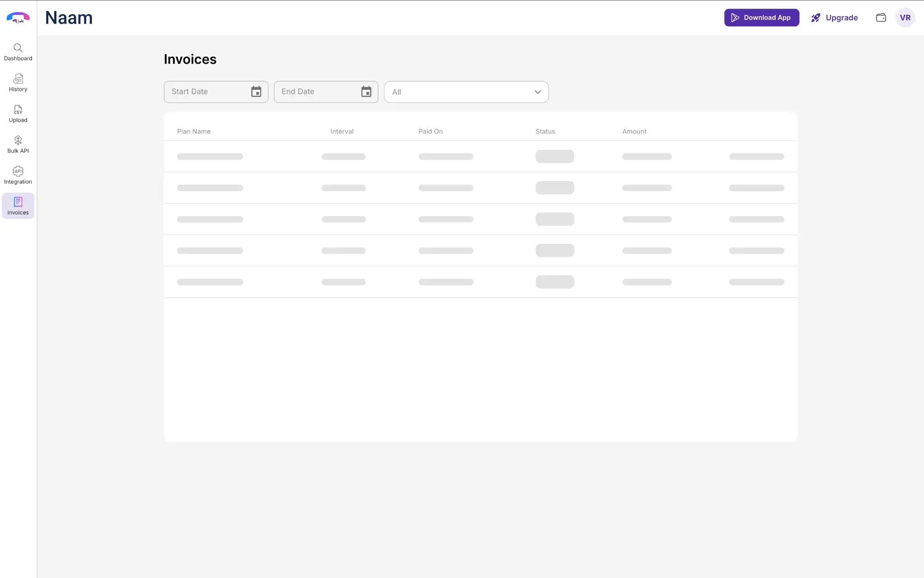Open the End Date calendar picker

tap(366, 92)
